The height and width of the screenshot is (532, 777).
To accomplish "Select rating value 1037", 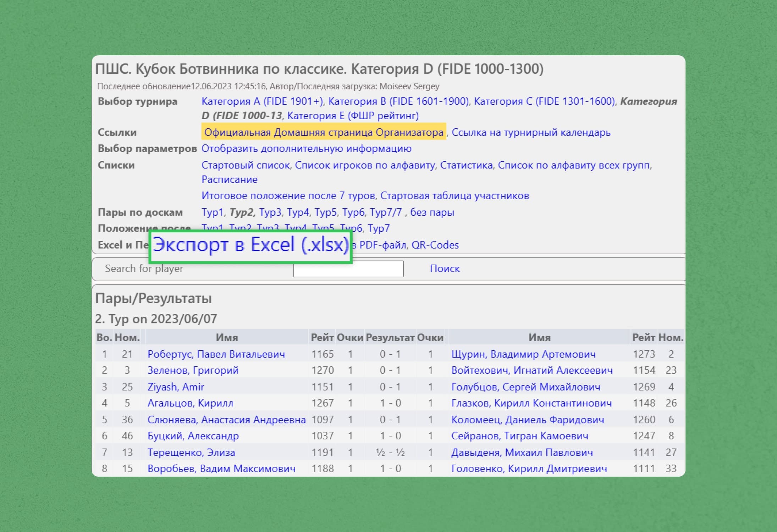I will [323, 436].
